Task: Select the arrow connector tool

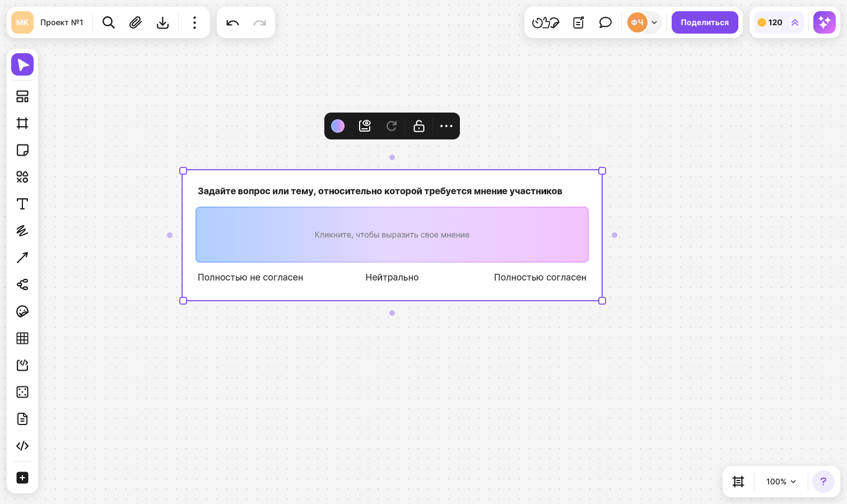Action: point(22,258)
